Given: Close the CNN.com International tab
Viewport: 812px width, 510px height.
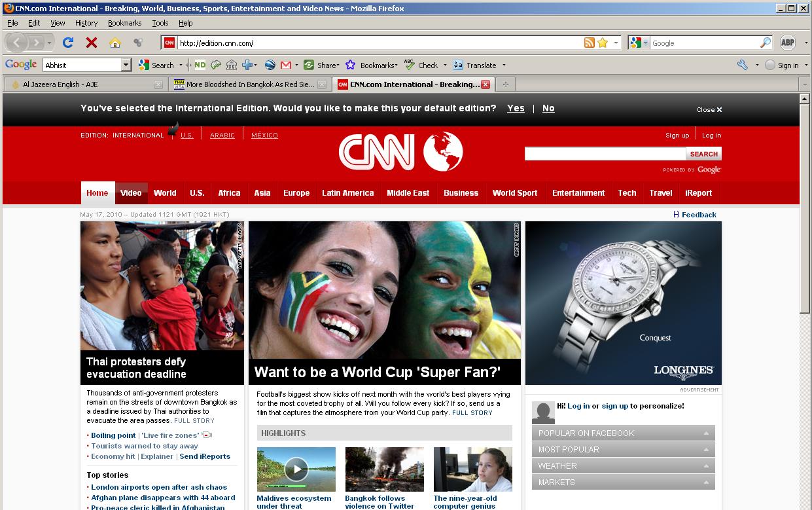Looking at the screenshot, I should coord(485,84).
